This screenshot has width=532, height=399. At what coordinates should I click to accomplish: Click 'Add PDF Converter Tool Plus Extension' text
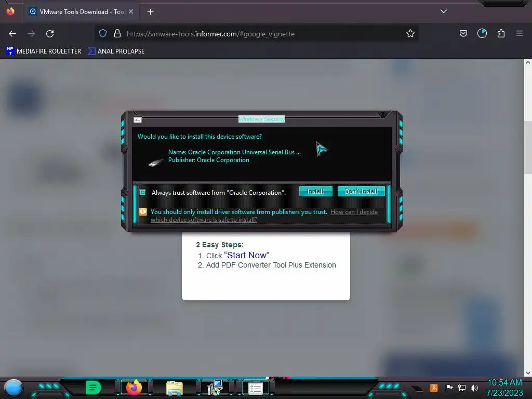tap(271, 265)
